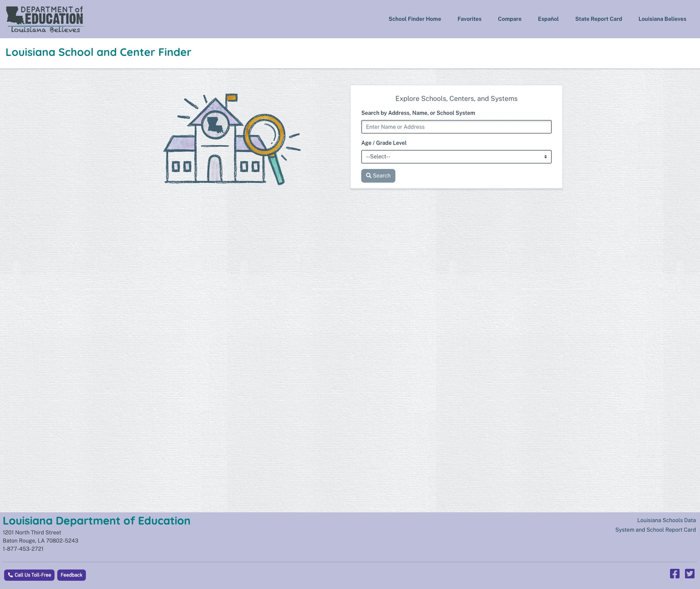700x589 pixels.
Task: Click Baton Rouge, LA 70802-5243 text
Action: point(41,540)
